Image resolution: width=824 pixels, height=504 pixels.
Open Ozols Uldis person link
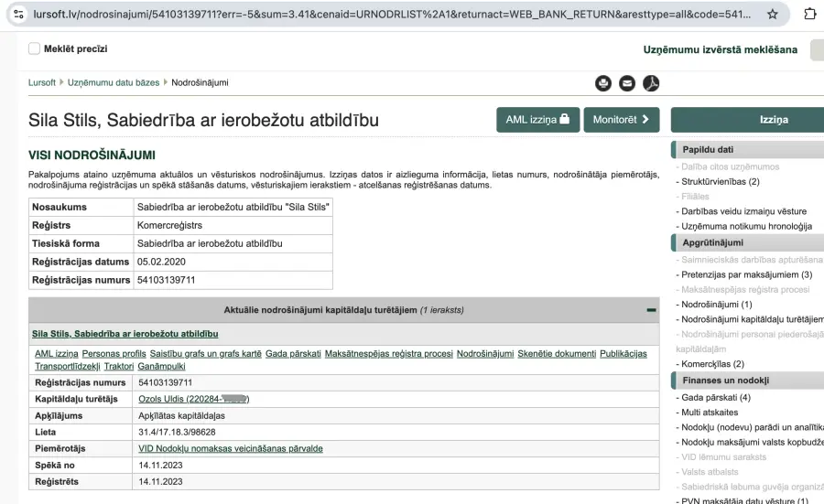tap(193, 399)
